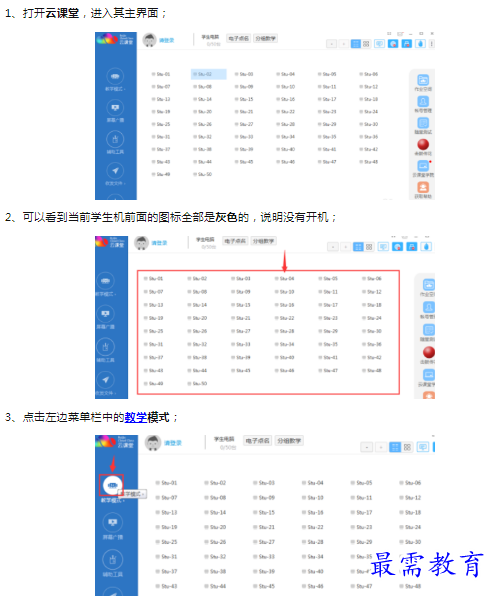Click 教学模式 icon in step 2 screenshot
Viewport: 492px width, 596px height.
tap(105, 281)
